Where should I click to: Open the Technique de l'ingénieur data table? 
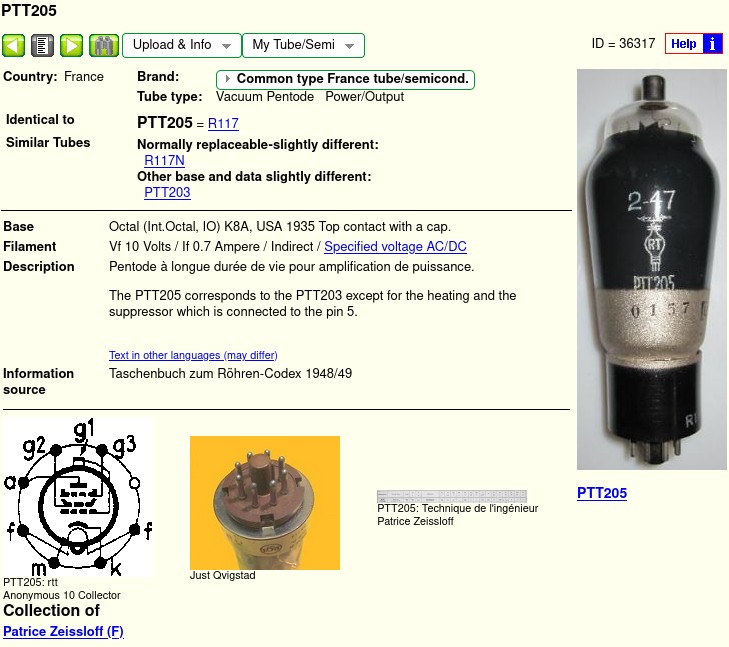pos(451,495)
